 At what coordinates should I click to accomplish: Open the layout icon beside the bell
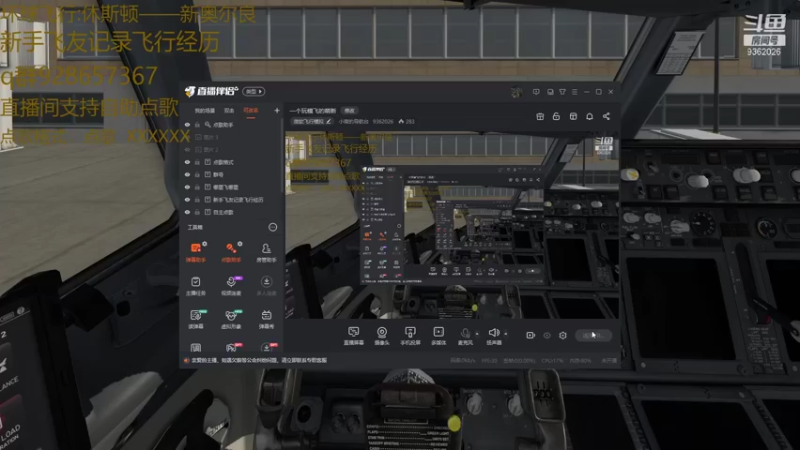573,116
